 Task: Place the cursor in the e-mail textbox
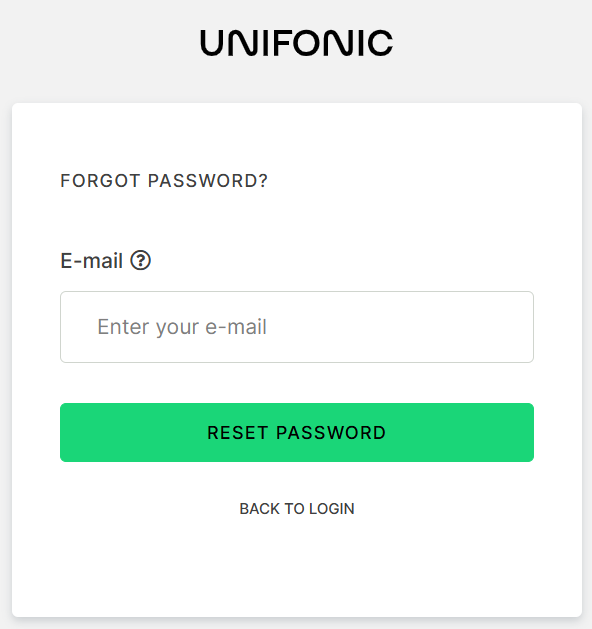297,327
